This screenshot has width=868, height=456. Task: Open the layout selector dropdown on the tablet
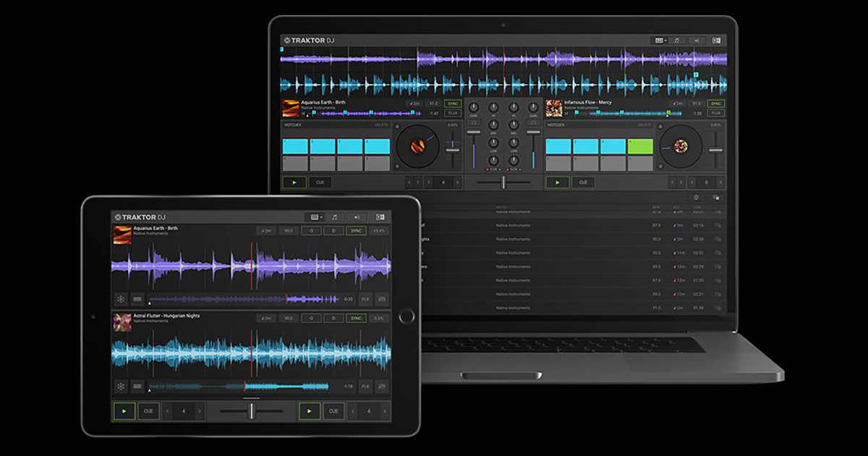click(x=315, y=216)
